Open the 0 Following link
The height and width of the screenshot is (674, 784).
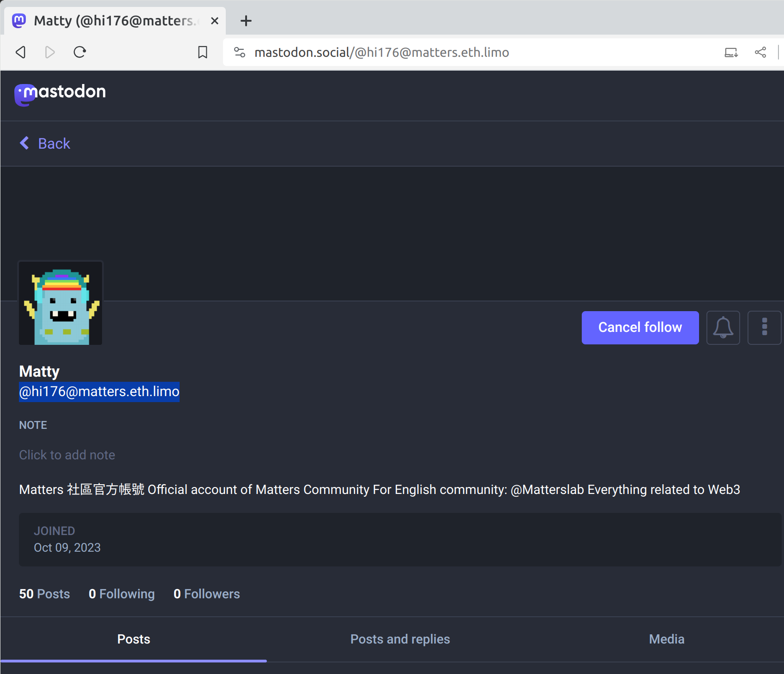[121, 594]
